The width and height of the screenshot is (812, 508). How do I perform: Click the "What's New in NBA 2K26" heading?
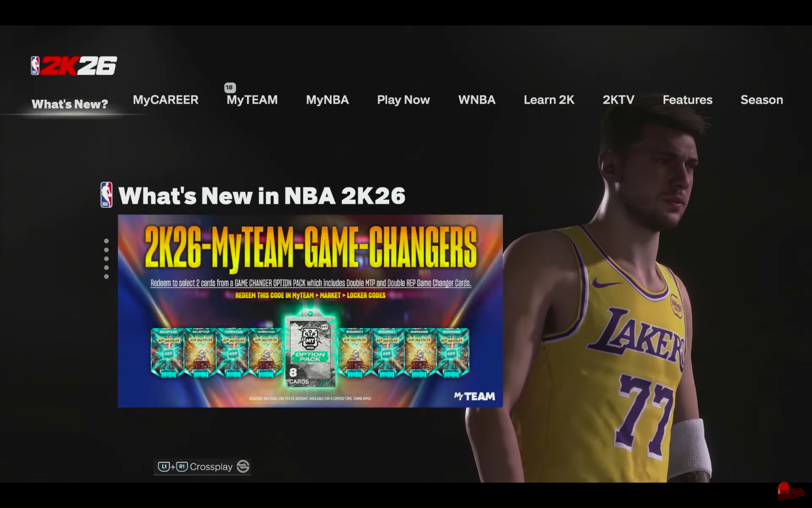tap(262, 196)
